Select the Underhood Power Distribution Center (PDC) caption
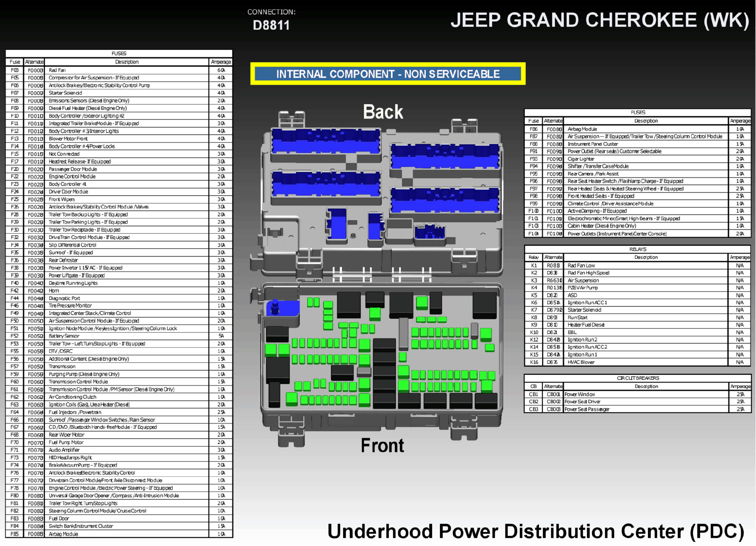The image size is (756, 546). (x=536, y=531)
